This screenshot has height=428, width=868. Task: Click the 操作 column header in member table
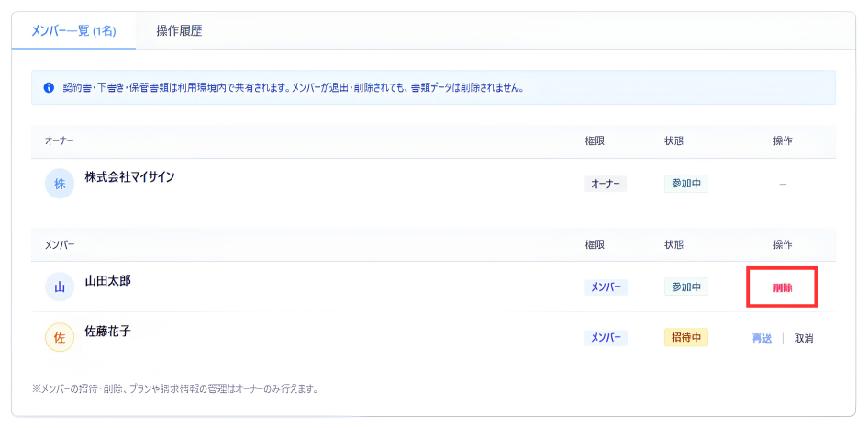782,244
